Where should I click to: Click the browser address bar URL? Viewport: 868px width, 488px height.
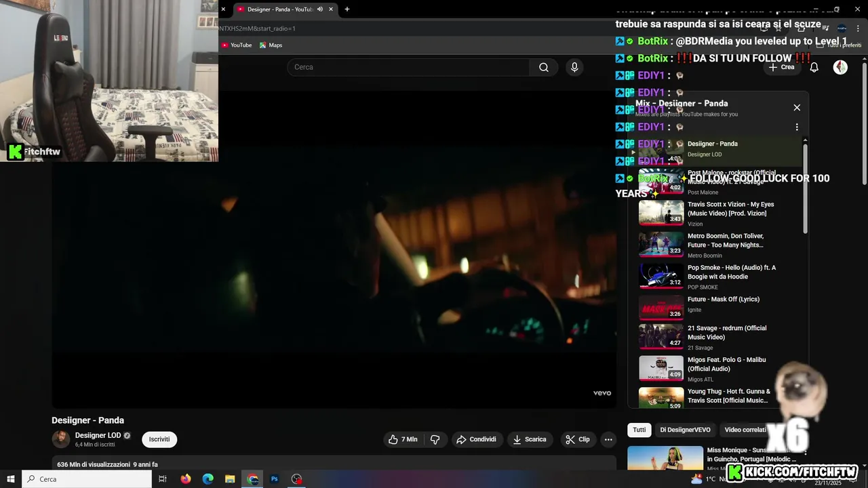point(257,28)
